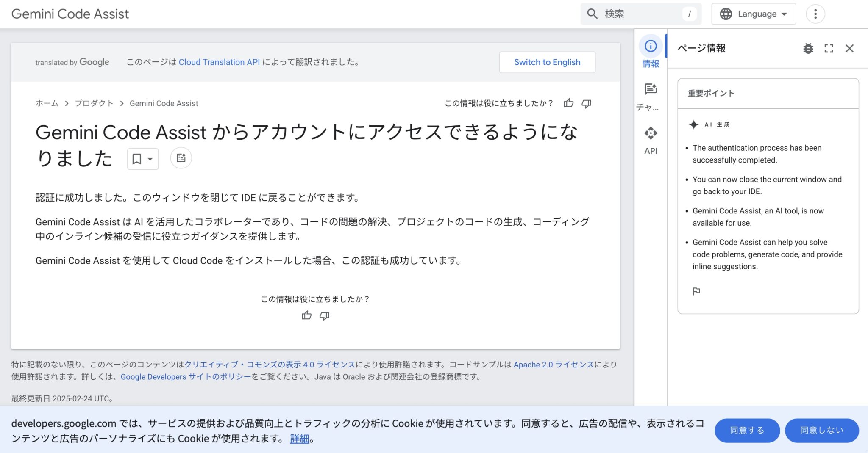Open the Cloud Translation API link
Image resolution: width=868 pixels, height=453 pixels.
[220, 62]
